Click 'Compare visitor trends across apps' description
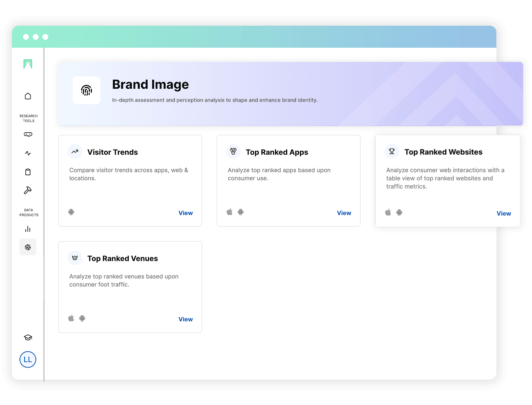 pos(129,174)
